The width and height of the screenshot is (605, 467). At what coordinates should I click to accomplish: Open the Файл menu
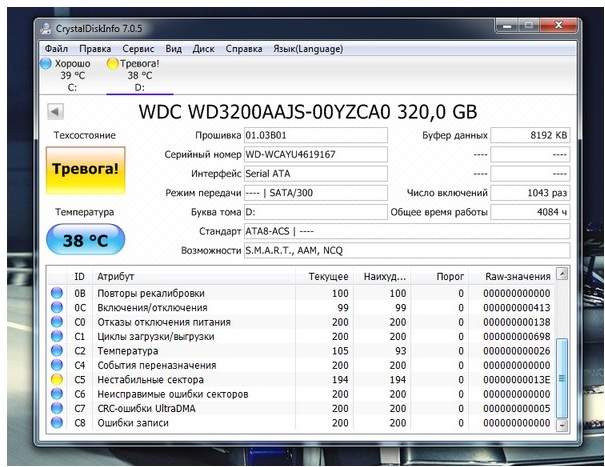tap(56, 49)
